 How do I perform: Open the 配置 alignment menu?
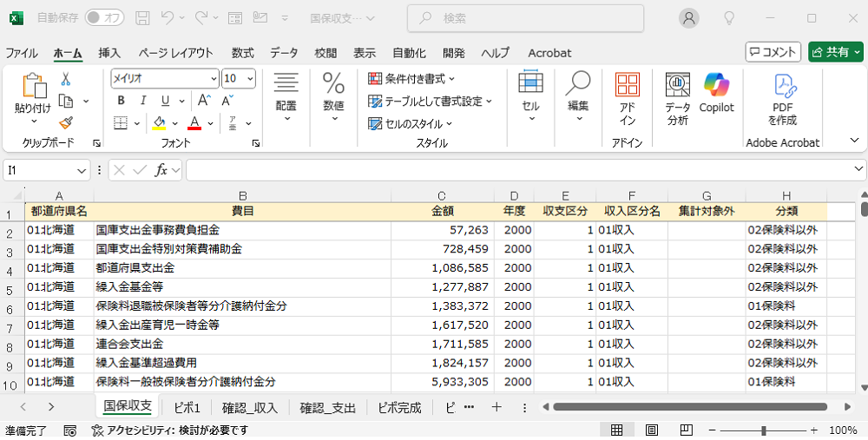pos(286,97)
